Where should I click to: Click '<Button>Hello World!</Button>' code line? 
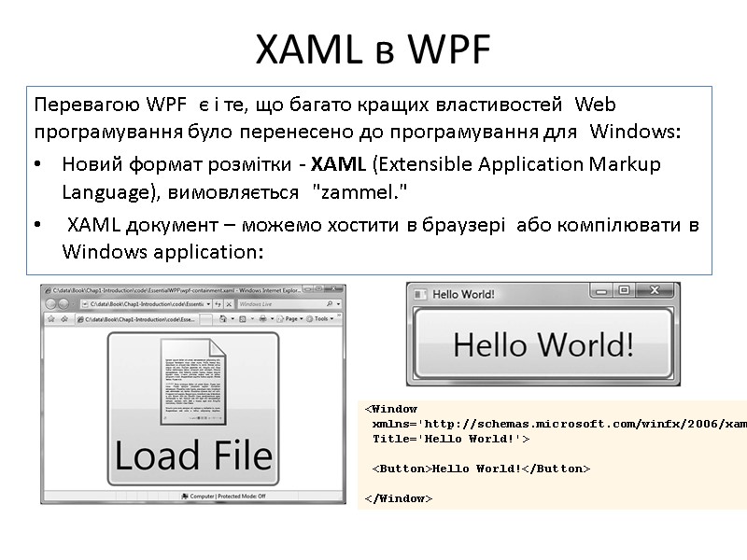coord(481,469)
